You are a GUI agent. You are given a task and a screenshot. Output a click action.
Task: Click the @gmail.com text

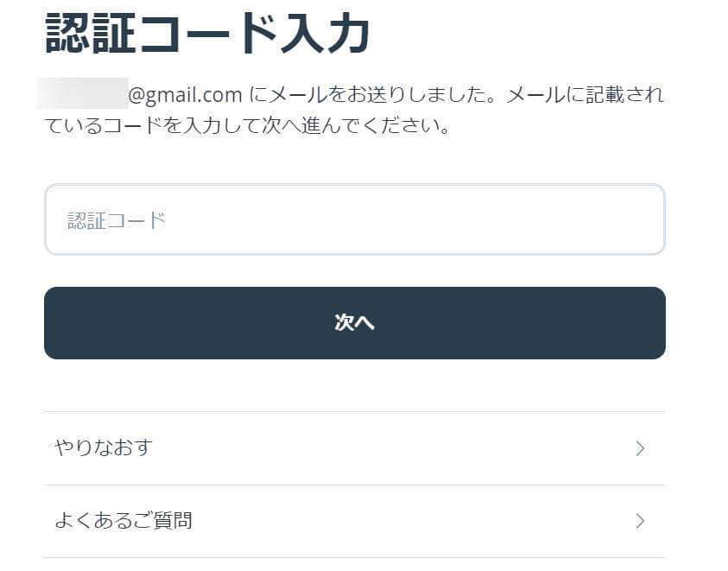pyautogui.click(x=185, y=93)
